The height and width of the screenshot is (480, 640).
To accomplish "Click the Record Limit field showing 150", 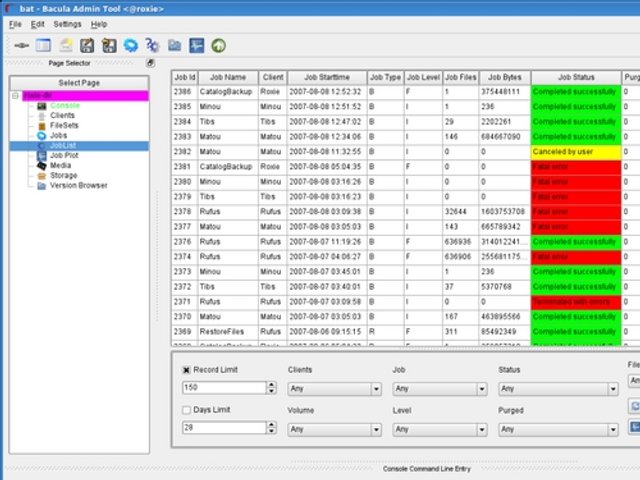I will tap(224, 387).
